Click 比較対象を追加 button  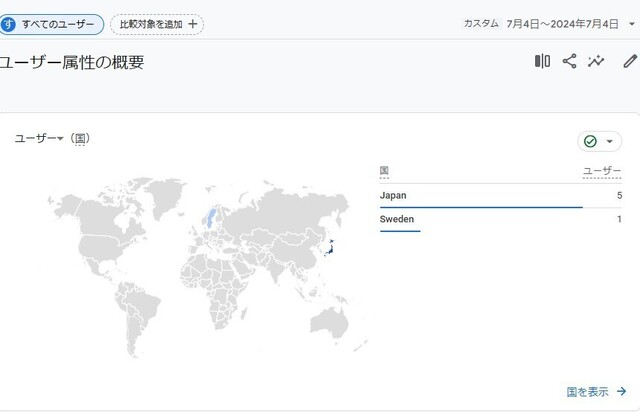point(157,24)
